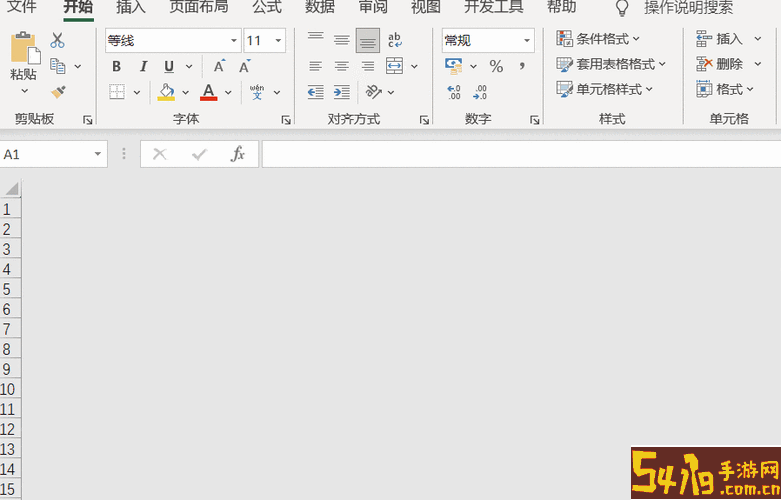
Task: Open merge cells dropdown arrow
Action: coord(414,66)
